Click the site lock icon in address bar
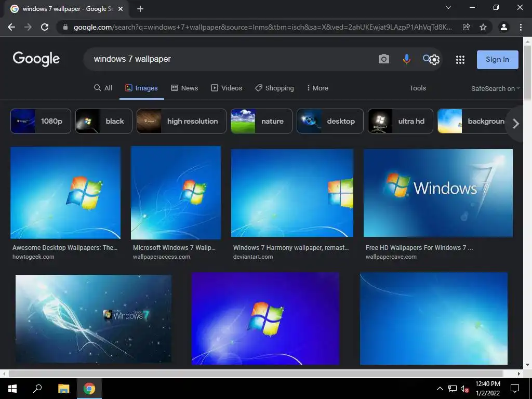The image size is (532, 399). click(x=65, y=27)
